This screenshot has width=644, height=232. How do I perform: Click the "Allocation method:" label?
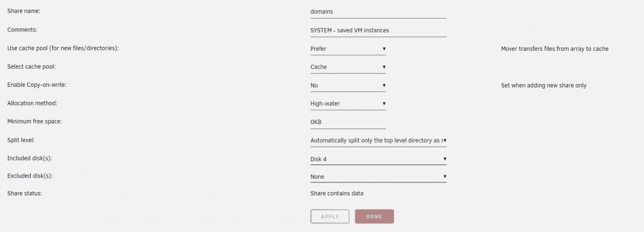pyautogui.click(x=32, y=103)
